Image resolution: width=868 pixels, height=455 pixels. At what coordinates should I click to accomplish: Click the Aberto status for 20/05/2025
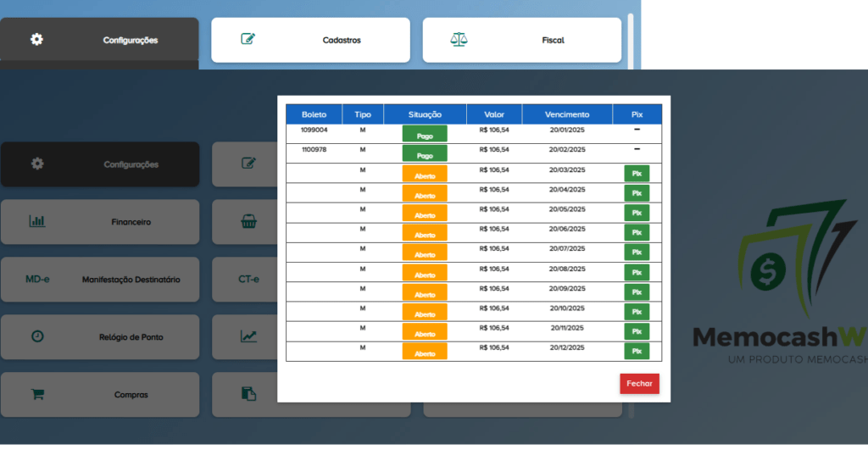tap(425, 214)
